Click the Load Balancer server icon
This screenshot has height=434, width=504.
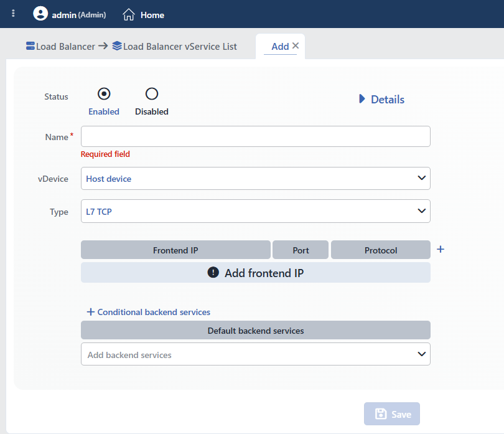(30, 46)
